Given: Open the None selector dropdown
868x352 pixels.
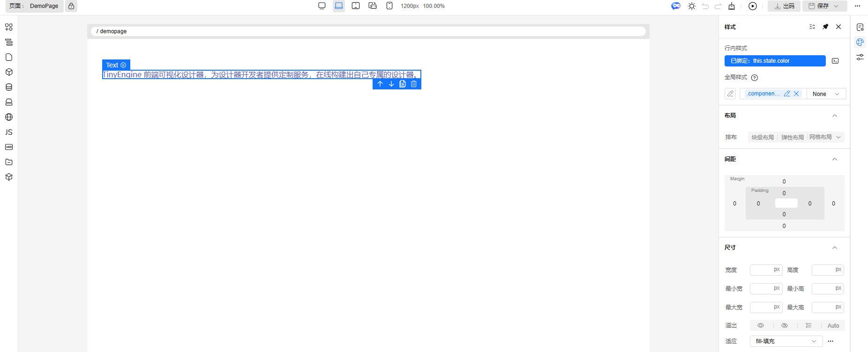Looking at the screenshot, I should (x=826, y=94).
